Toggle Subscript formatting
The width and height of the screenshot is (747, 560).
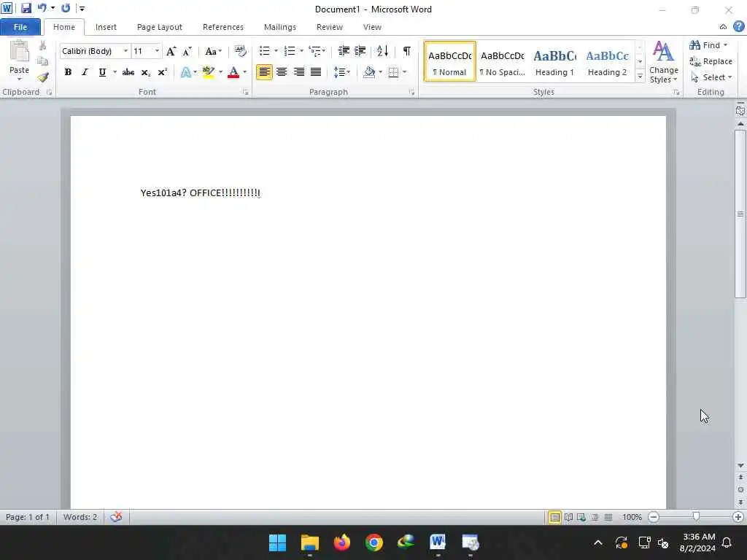coord(146,72)
